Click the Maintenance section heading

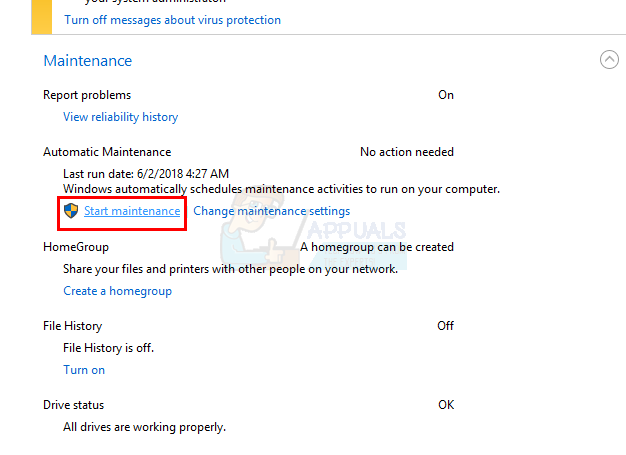coord(88,61)
